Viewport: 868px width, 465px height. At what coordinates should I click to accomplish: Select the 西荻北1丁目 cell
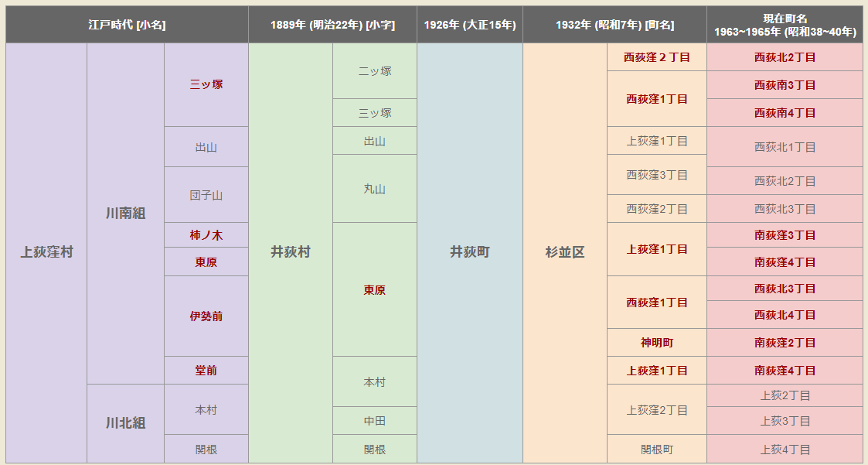(x=785, y=147)
